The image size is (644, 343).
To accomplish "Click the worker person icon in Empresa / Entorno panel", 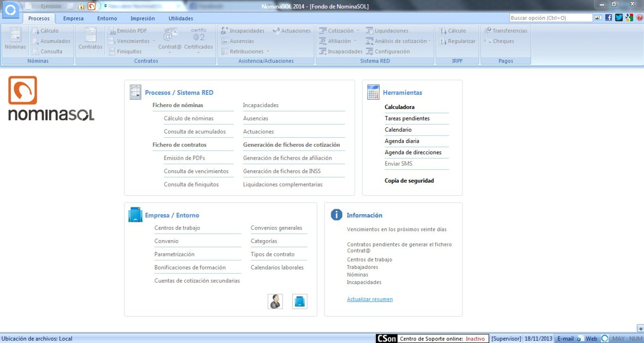I will tap(275, 301).
